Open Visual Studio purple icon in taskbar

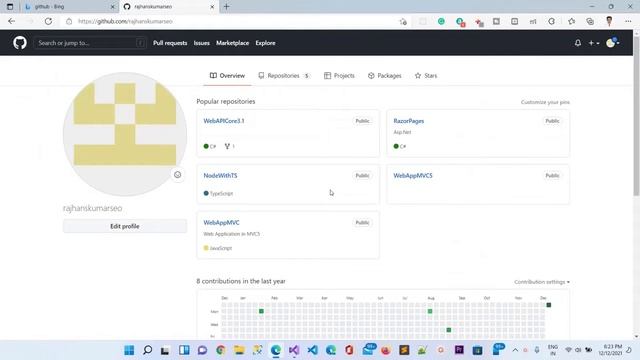(x=294, y=350)
